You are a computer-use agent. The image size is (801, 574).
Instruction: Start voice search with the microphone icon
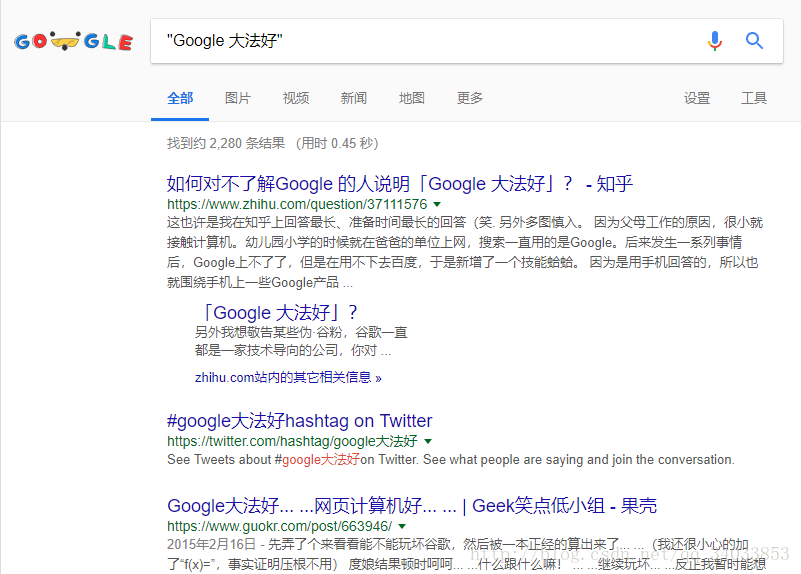click(x=715, y=41)
